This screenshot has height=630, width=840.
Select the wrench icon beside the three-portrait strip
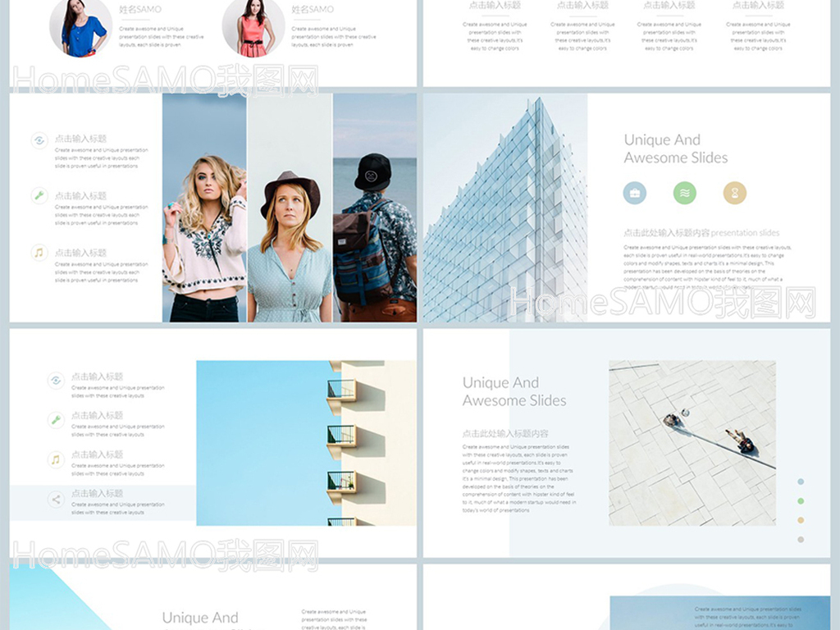click(x=39, y=195)
